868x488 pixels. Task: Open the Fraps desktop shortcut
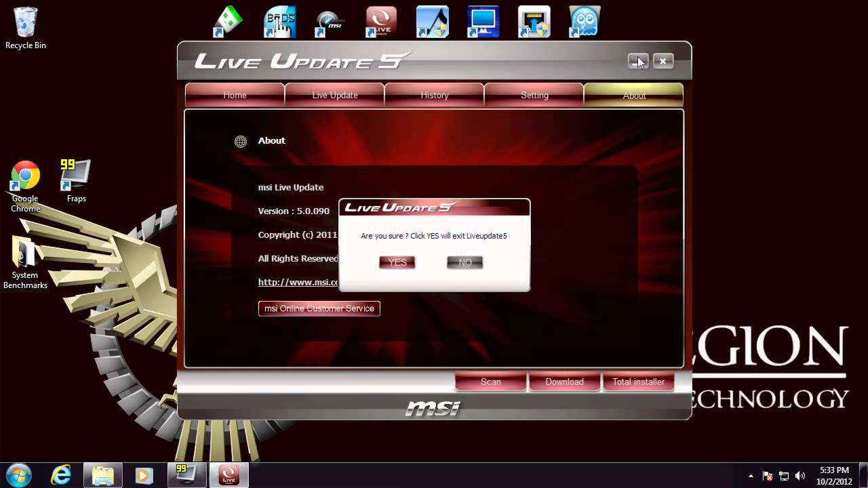click(76, 180)
